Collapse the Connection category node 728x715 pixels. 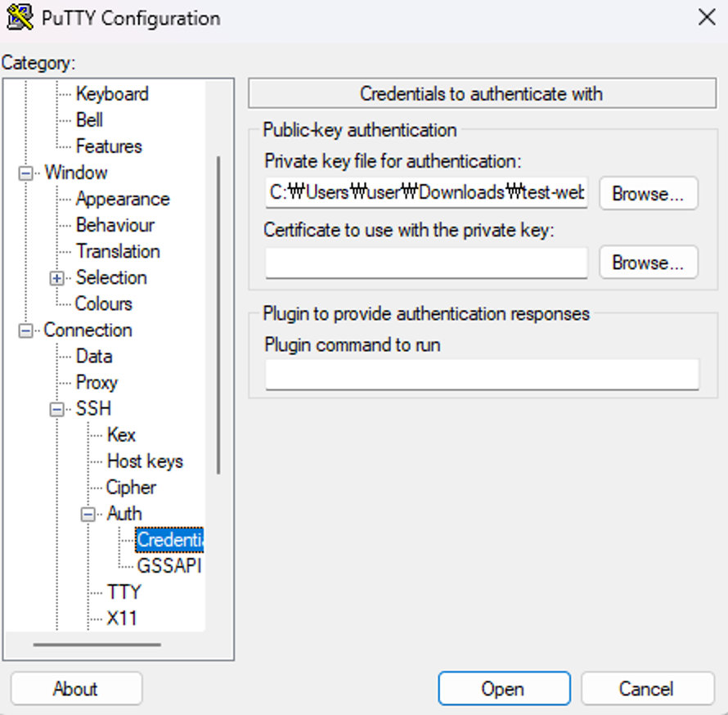[x=25, y=331]
